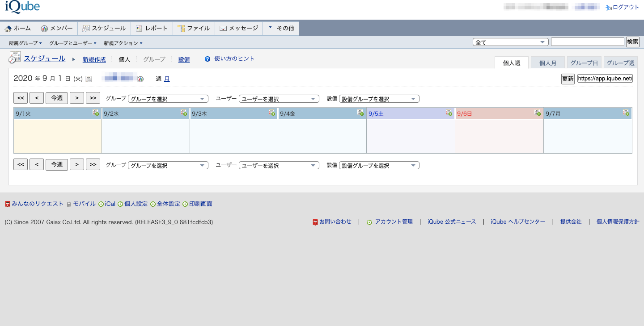Click the logout running-person icon
Screen dimensions: 644x326
click(x=608, y=8)
